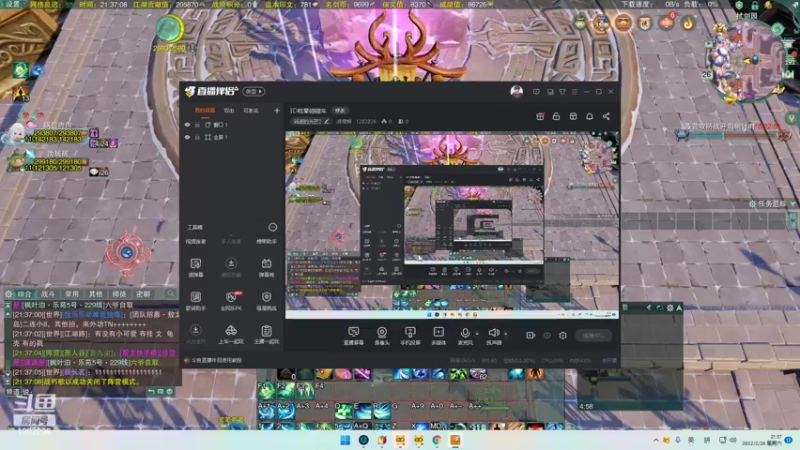
Task: Click the recording camera icon
Action: click(x=531, y=335)
